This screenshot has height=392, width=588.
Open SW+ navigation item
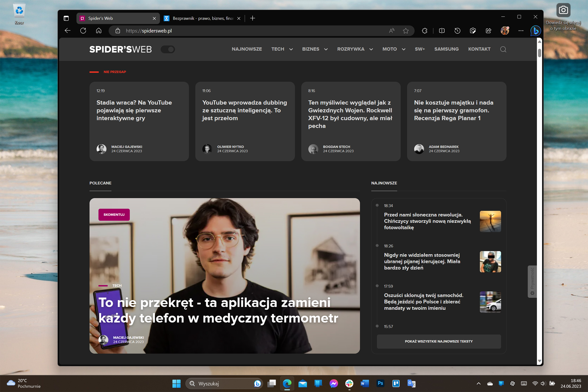[420, 49]
